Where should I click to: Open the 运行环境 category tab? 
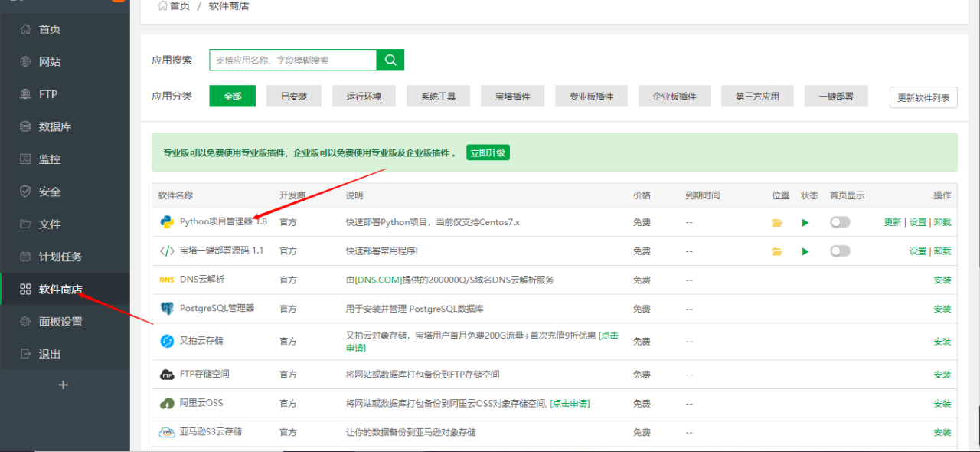[x=364, y=96]
